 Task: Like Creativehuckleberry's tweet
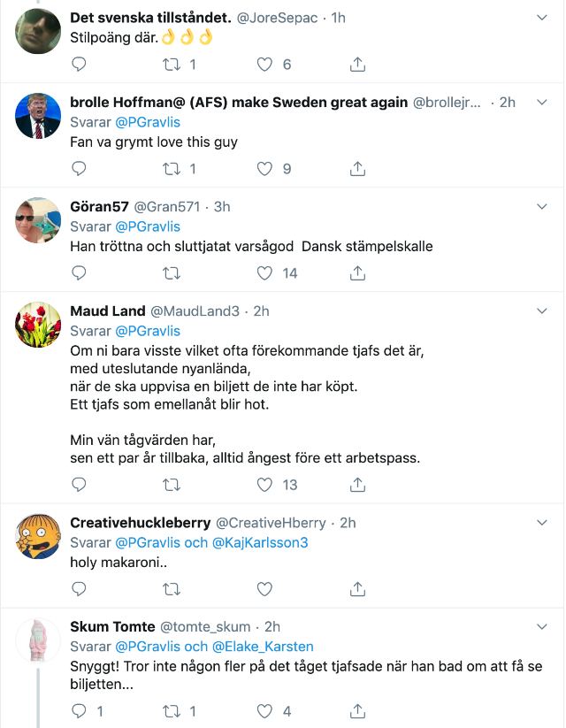264,589
